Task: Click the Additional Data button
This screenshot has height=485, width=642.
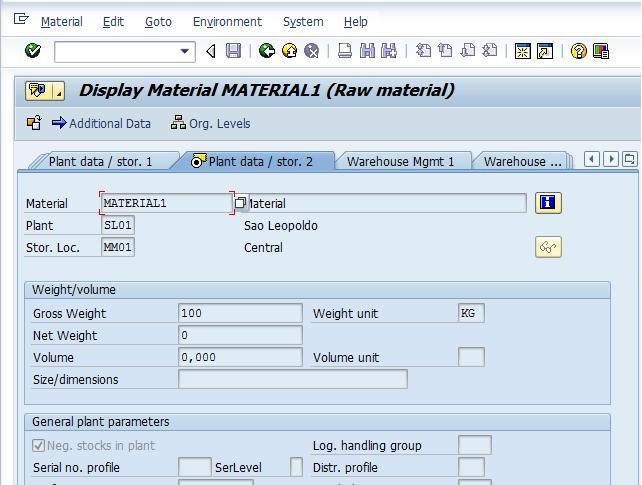Action: pyautogui.click(x=101, y=124)
